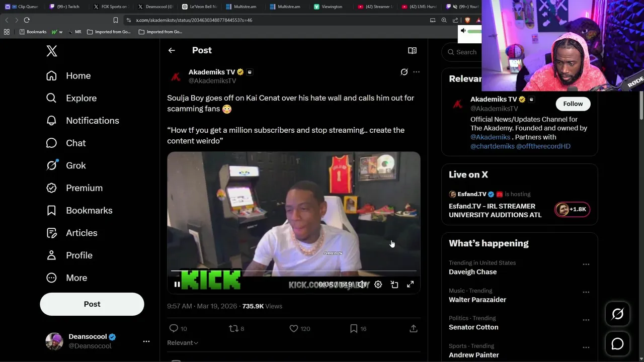Change reply sorting with Relevant dropdown
The width and height of the screenshot is (644, 362).
coord(183,343)
